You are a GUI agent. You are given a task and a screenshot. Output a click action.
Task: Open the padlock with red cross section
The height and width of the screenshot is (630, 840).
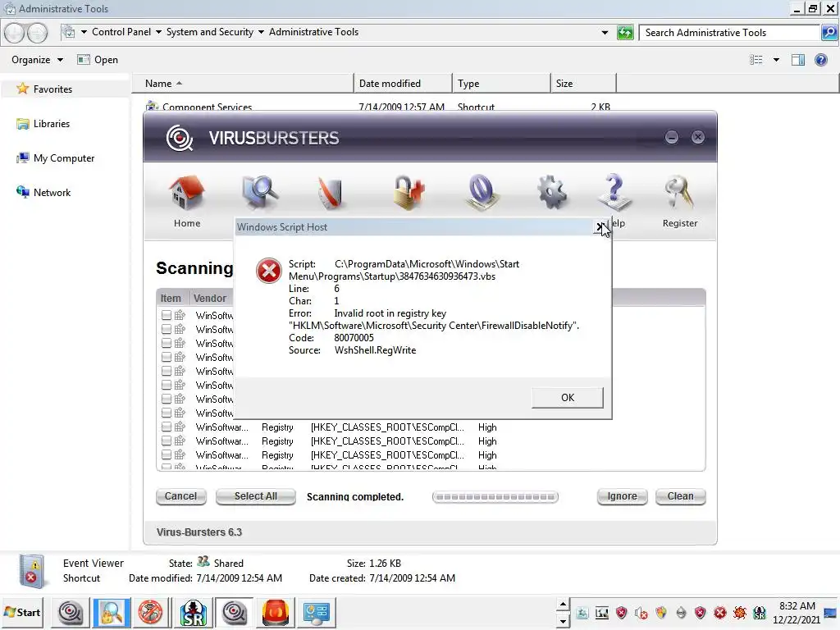coord(409,193)
